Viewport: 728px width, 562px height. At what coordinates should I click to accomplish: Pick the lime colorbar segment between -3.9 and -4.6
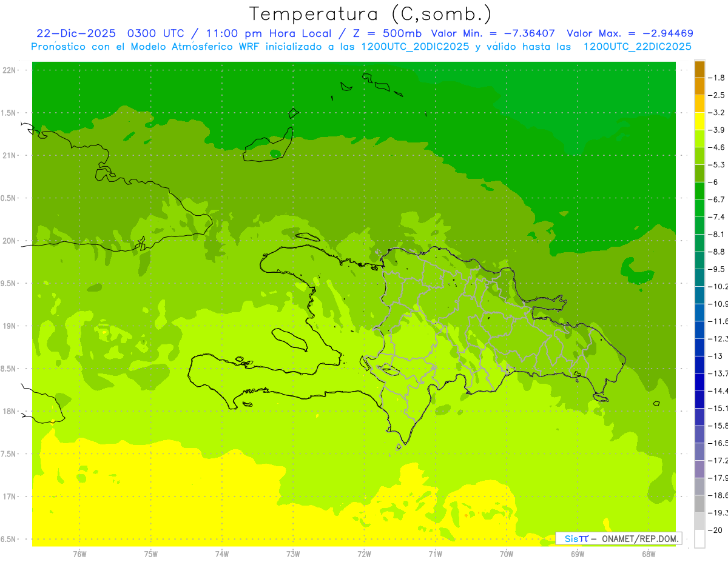point(699,138)
